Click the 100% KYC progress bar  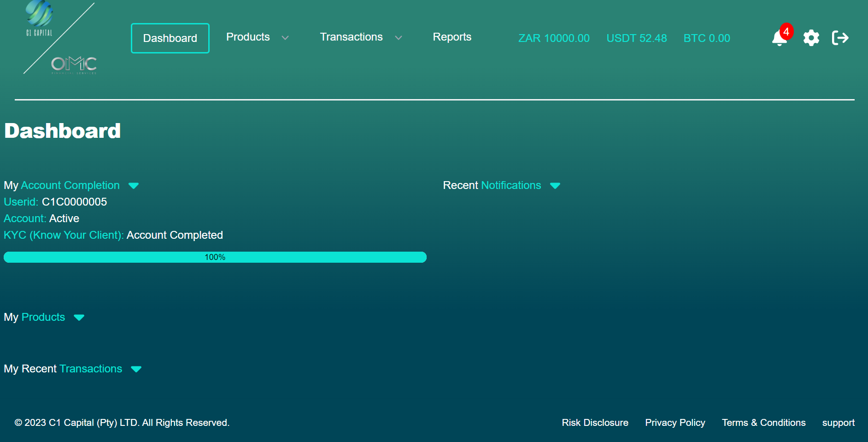point(215,257)
